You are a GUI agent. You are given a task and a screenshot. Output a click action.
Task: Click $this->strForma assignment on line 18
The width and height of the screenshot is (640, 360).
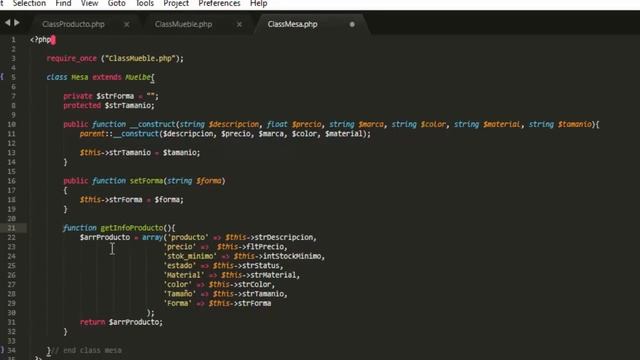[x=131, y=200]
